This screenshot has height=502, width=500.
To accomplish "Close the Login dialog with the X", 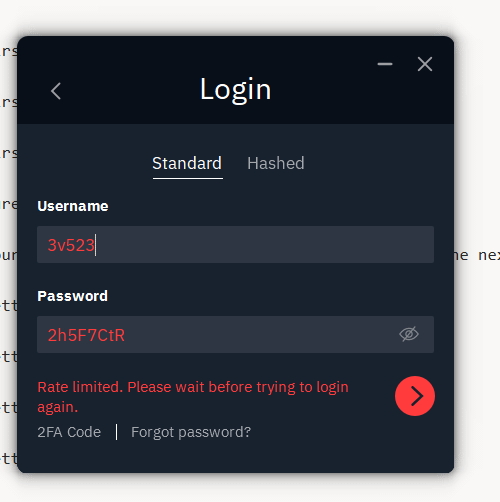I will pyautogui.click(x=425, y=64).
